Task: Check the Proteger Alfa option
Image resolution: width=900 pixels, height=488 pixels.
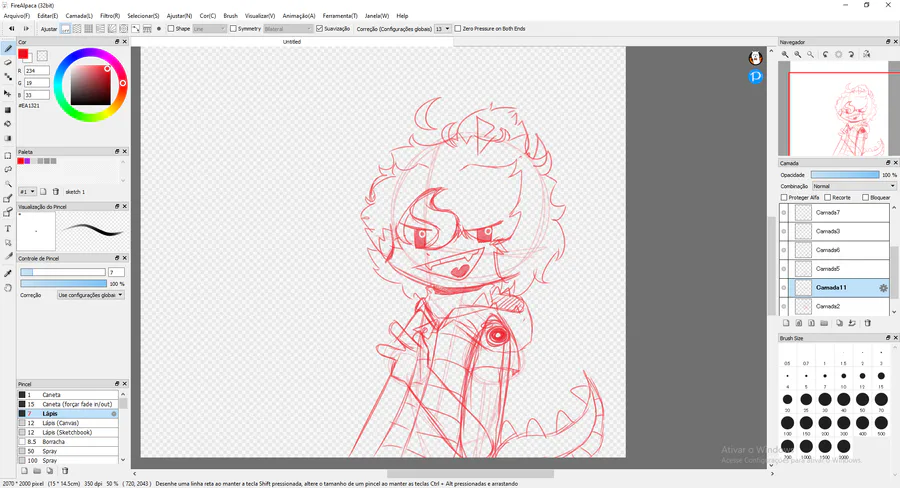Action: click(x=784, y=197)
